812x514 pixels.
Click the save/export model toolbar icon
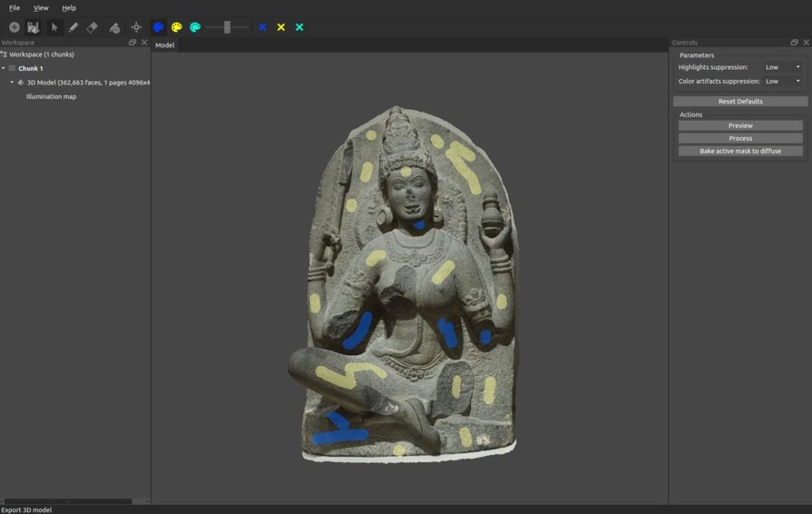[x=33, y=27]
